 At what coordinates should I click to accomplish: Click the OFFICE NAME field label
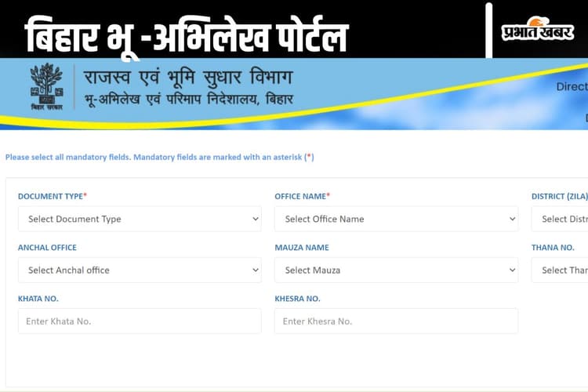pos(302,196)
